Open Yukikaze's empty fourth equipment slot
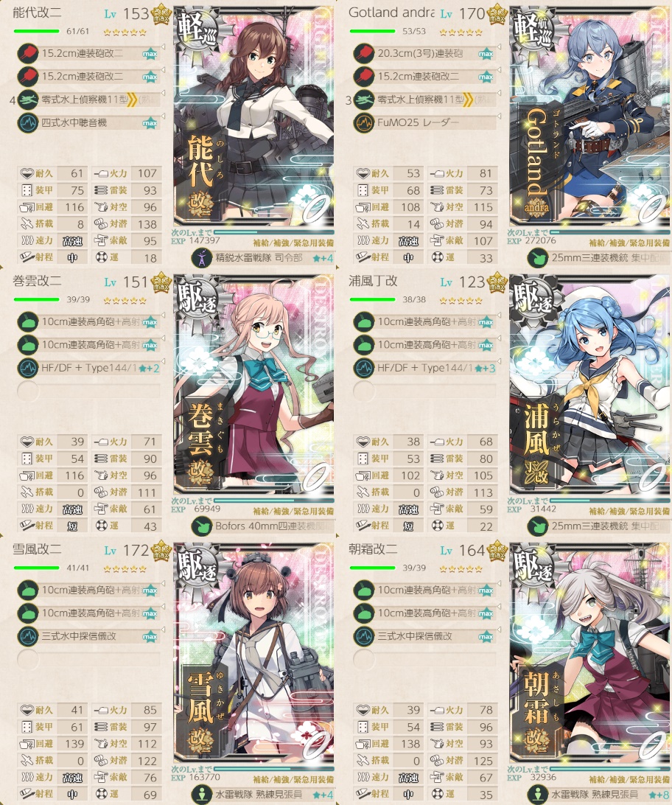The image size is (672, 805). [x=88, y=659]
